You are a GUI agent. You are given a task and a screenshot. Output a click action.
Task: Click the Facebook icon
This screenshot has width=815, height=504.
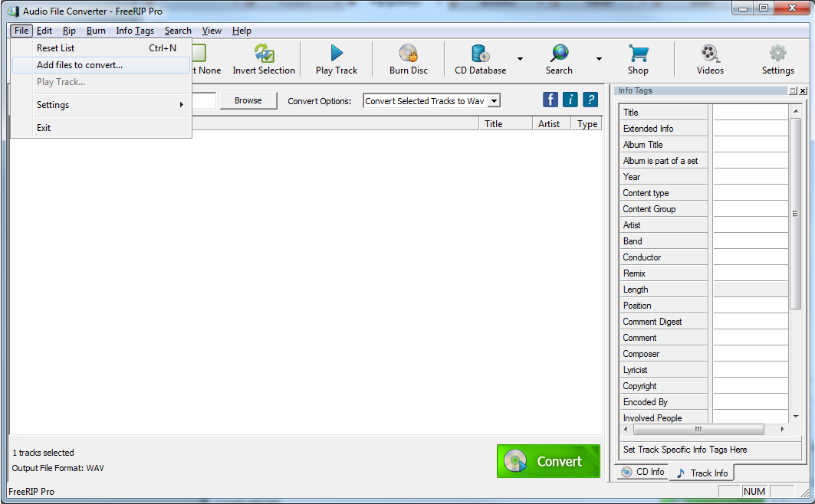point(550,100)
